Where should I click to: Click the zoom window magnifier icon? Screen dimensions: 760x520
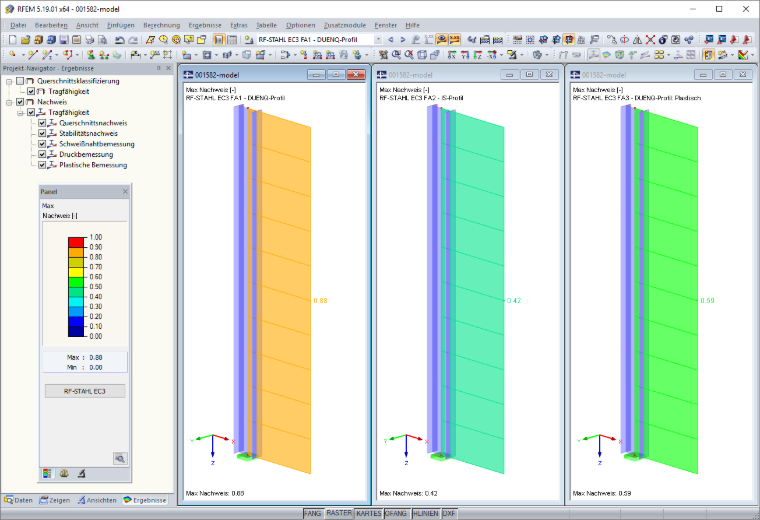click(x=396, y=55)
